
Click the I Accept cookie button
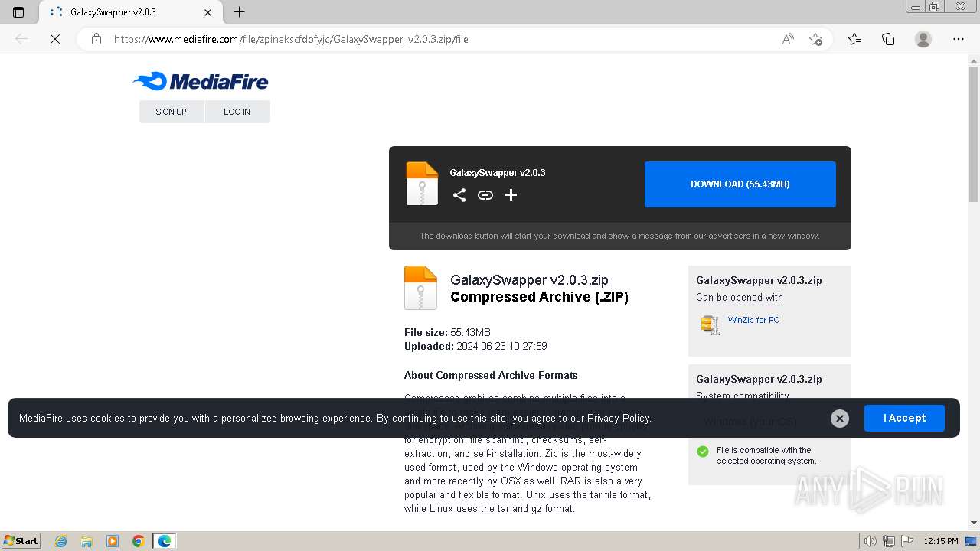904,419
